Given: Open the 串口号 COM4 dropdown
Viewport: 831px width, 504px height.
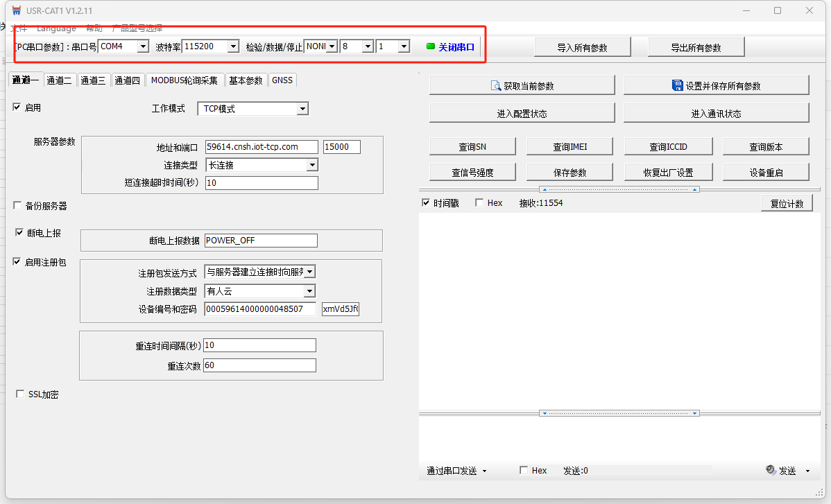Looking at the screenshot, I should coord(143,46).
